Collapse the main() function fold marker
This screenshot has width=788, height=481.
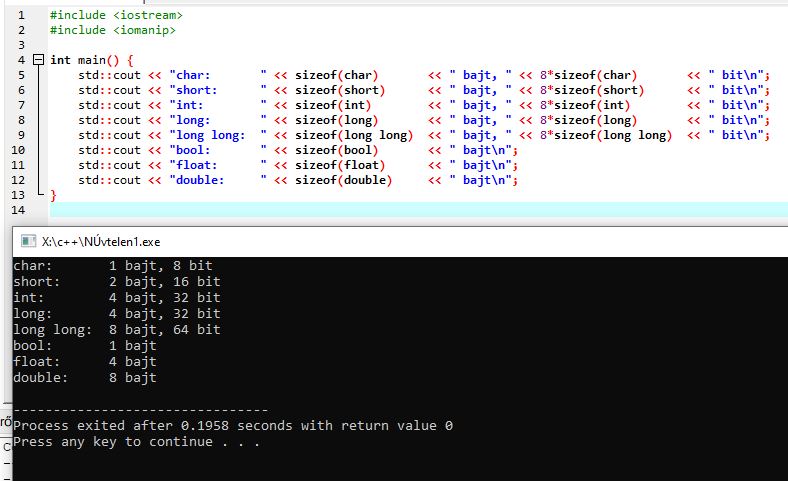(38, 60)
